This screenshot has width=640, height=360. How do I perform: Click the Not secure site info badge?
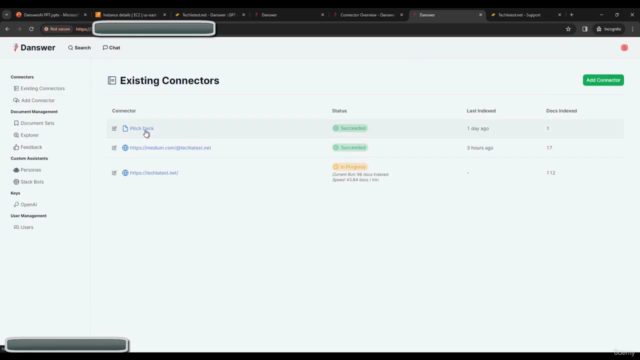57,29
